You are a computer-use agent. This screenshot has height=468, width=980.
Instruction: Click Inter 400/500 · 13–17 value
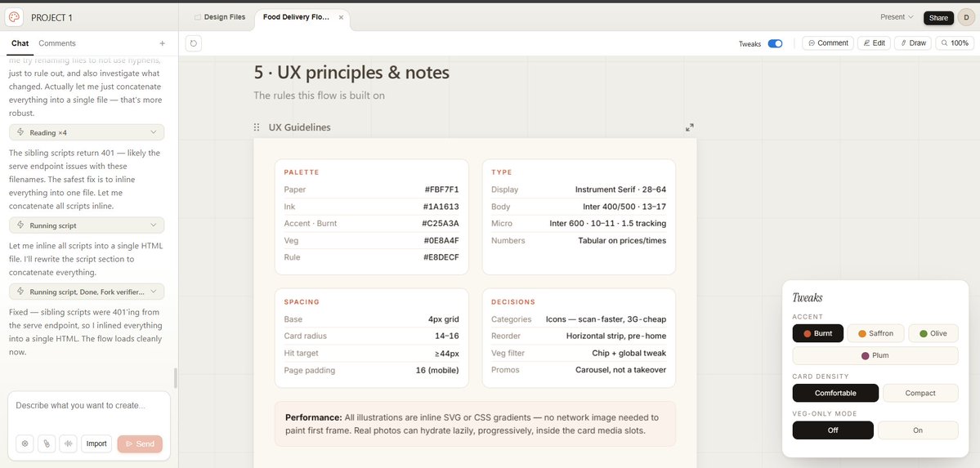pos(624,207)
